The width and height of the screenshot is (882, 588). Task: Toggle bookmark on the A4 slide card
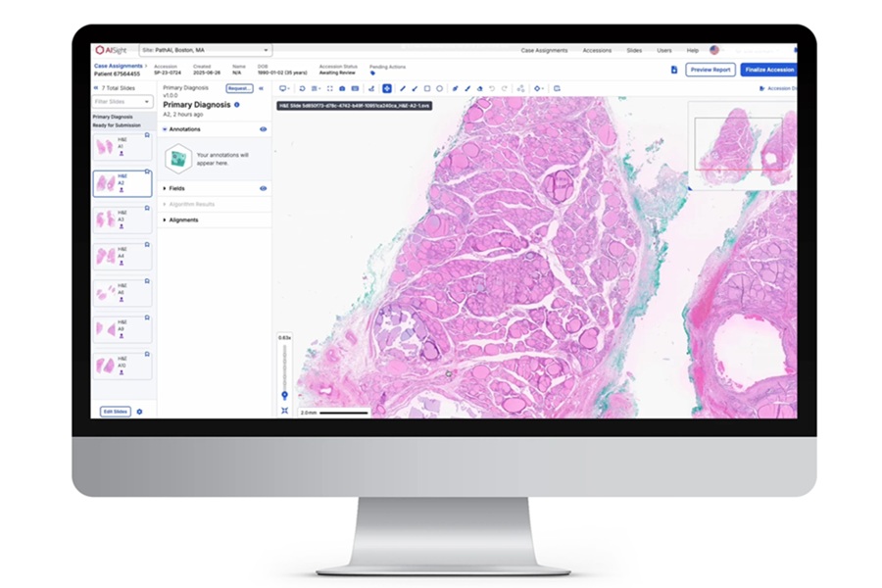[x=147, y=245]
